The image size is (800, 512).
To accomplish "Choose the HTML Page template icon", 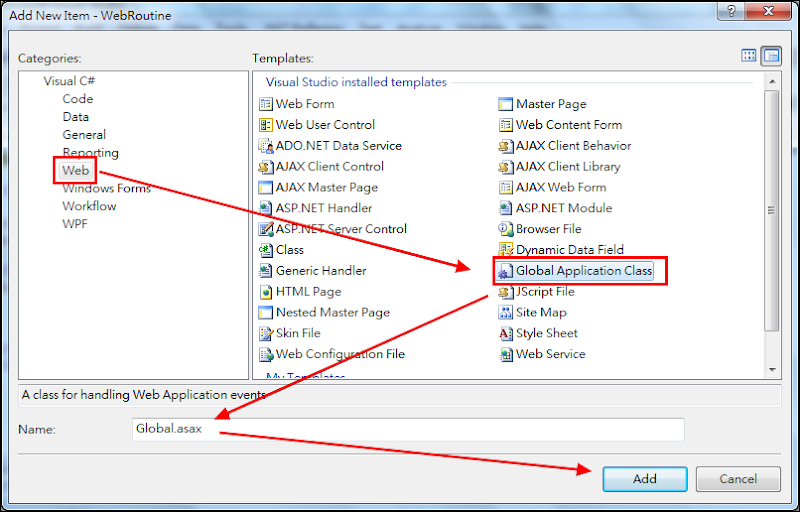I will point(265,292).
